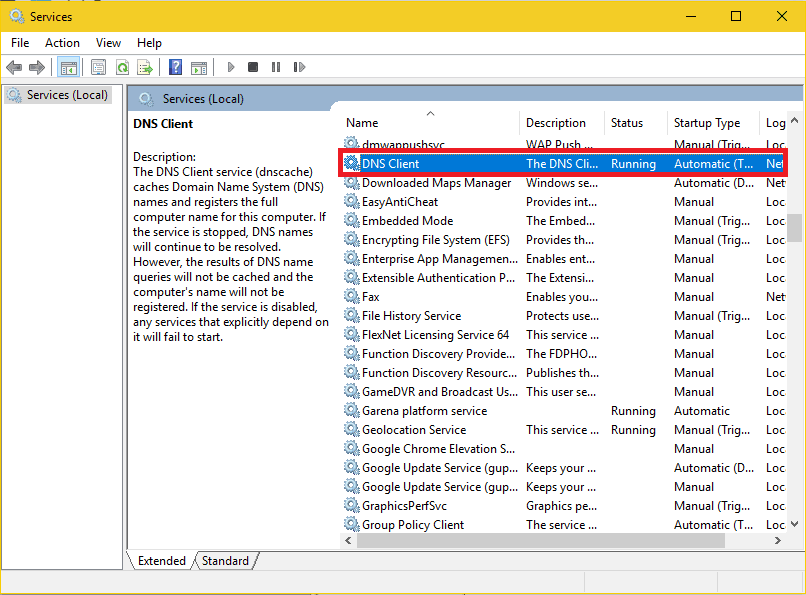The width and height of the screenshot is (806, 595).
Task: Click Running status of Garena platform service
Action: coord(633,411)
